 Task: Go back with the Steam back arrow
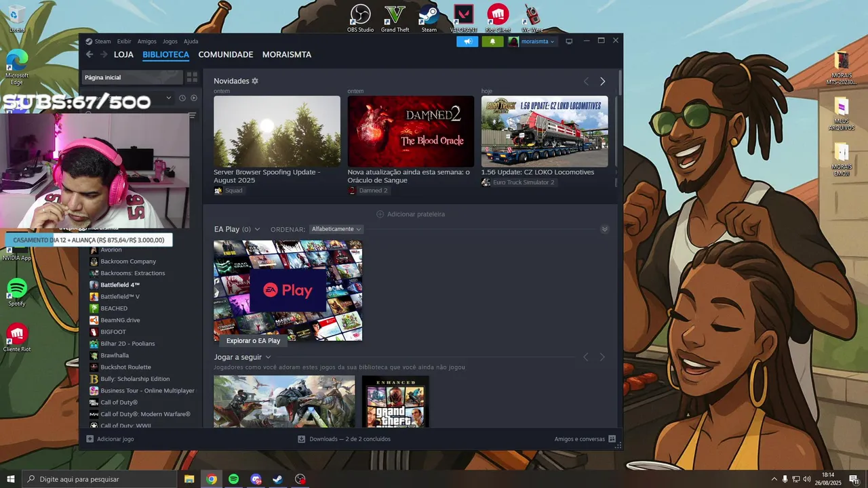point(90,54)
